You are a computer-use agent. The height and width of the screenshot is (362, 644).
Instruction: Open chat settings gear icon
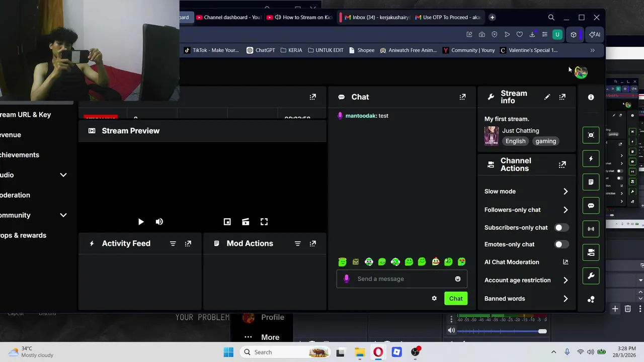pos(434,298)
